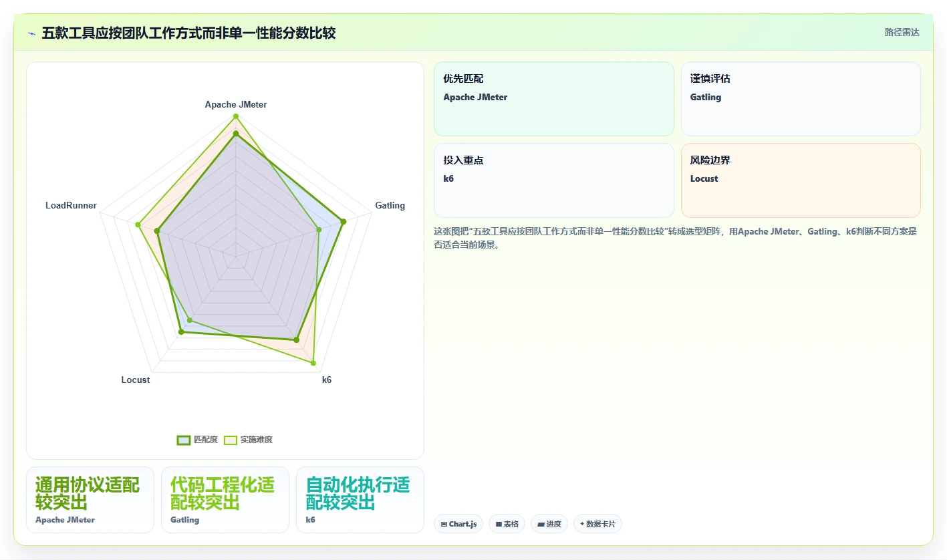Open the 优先匹配 card
The width and height of the screenshot is (947, 560).
coord(554,99)
